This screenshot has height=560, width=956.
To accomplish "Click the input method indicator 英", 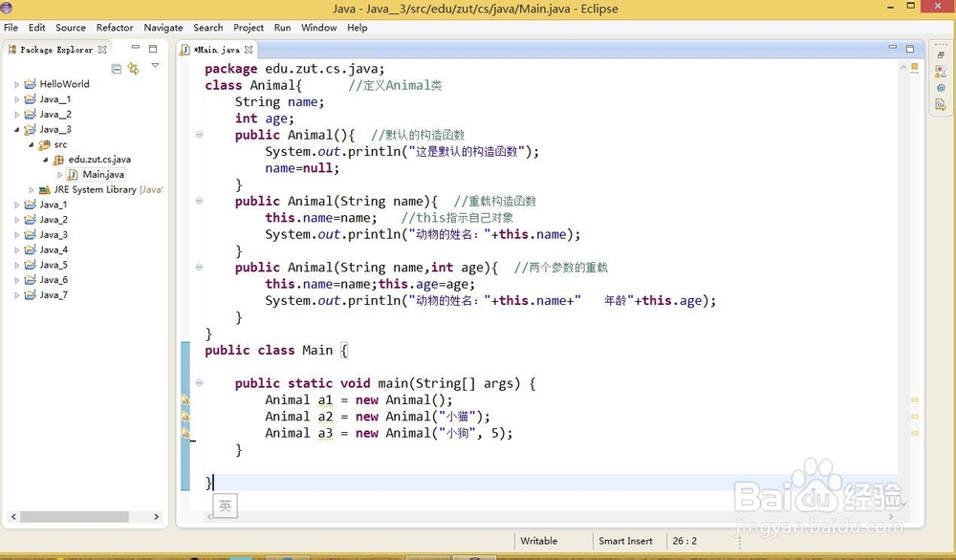I will [x=225, y=506].
